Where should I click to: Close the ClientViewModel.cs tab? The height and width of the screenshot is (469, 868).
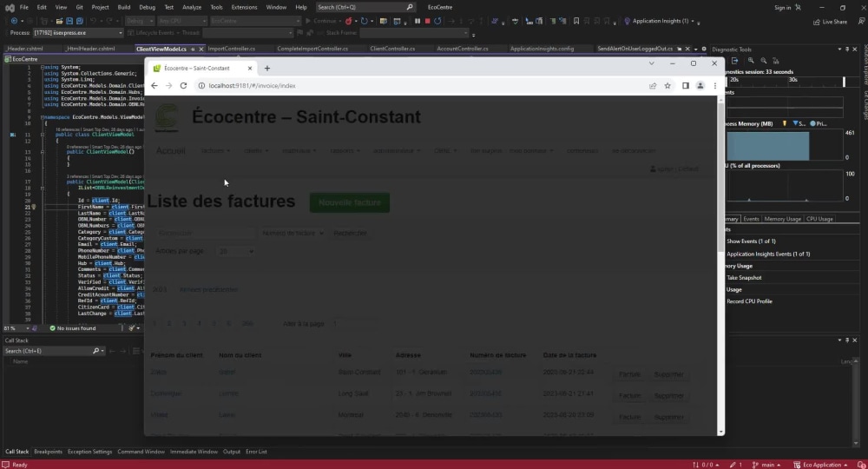point(201,49)
